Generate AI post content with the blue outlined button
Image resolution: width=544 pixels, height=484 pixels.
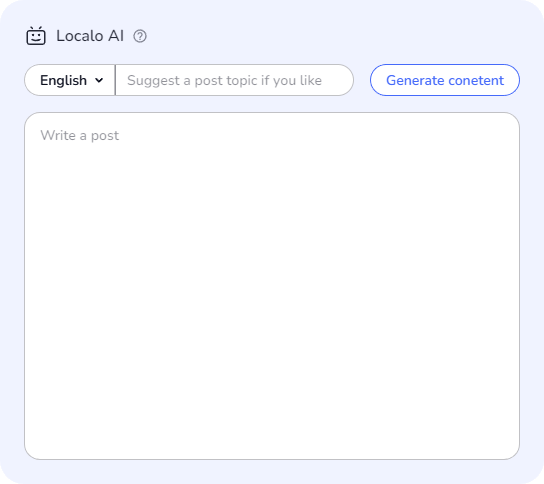pyautogui.click(x=445, y=80)
